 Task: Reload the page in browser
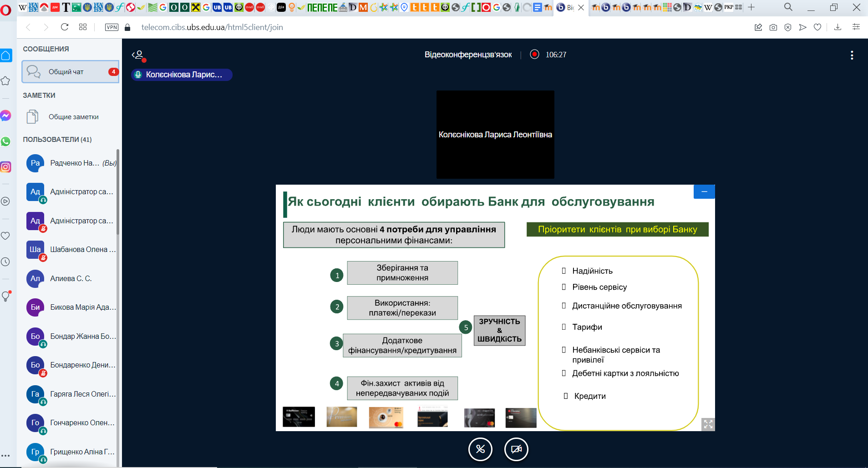click(65, 27)
